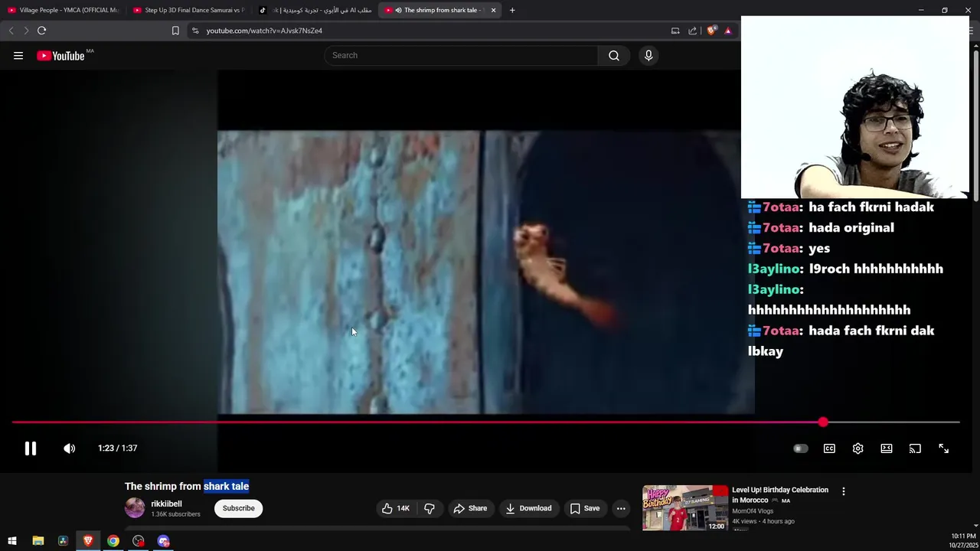The image size is (980, 551).
Task: Click the install app icon in address bar
Action: (x=675, y=31)
